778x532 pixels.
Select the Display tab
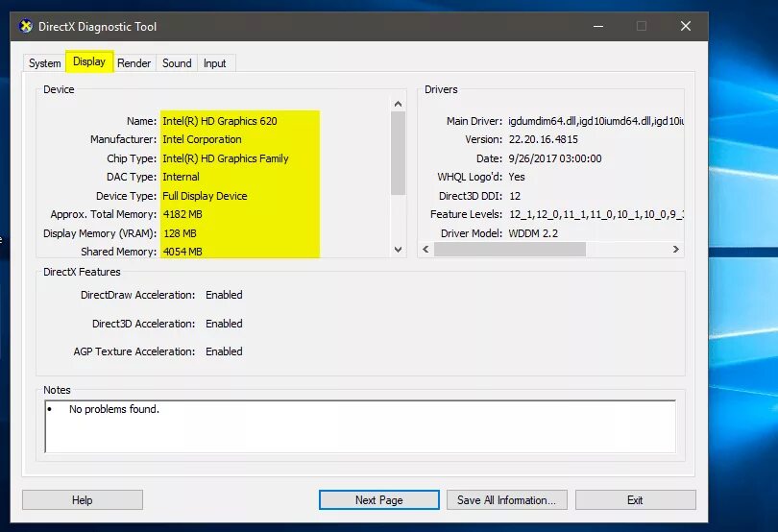pos(89,61)
